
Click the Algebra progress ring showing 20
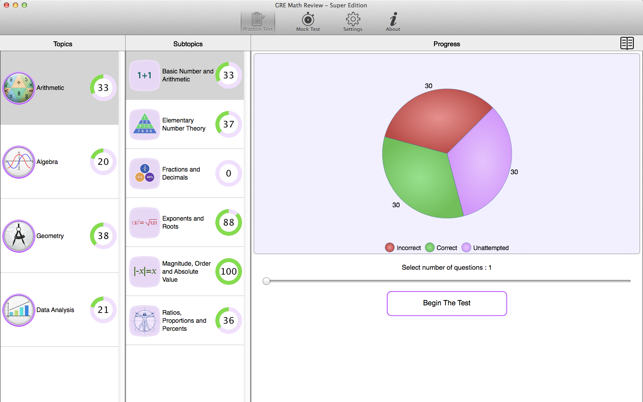click(x=103, y=162)
